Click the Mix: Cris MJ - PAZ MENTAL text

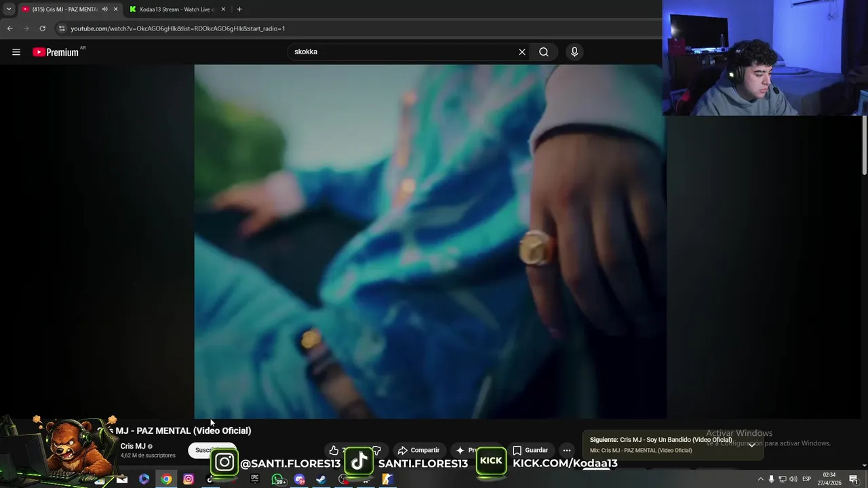click(x=641, y=451)
